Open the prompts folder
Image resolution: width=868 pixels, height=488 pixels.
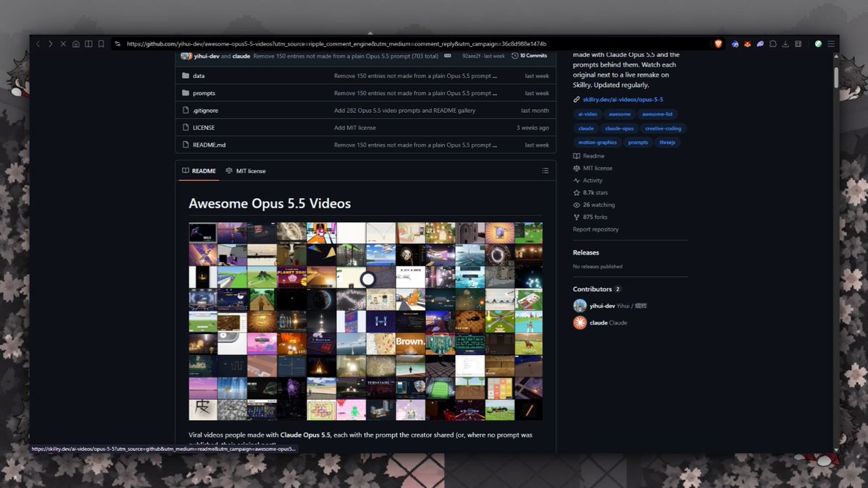pos(204,93)
